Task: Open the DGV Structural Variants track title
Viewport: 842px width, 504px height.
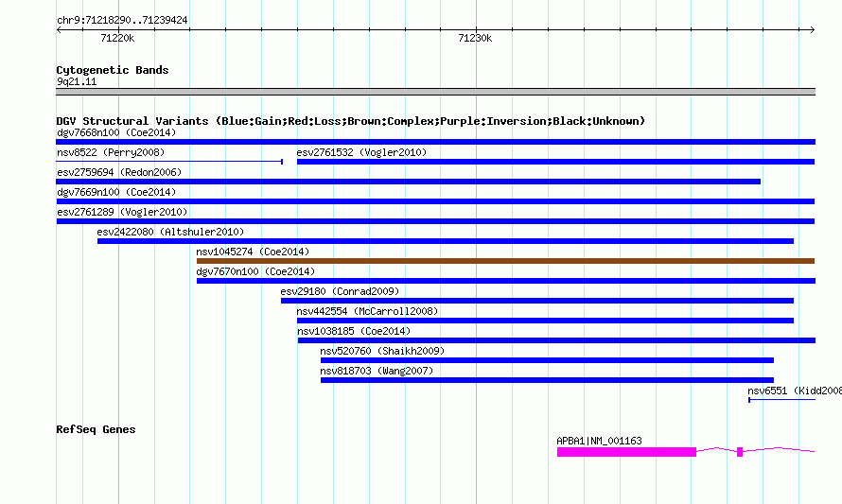Action: coord(351,121)
